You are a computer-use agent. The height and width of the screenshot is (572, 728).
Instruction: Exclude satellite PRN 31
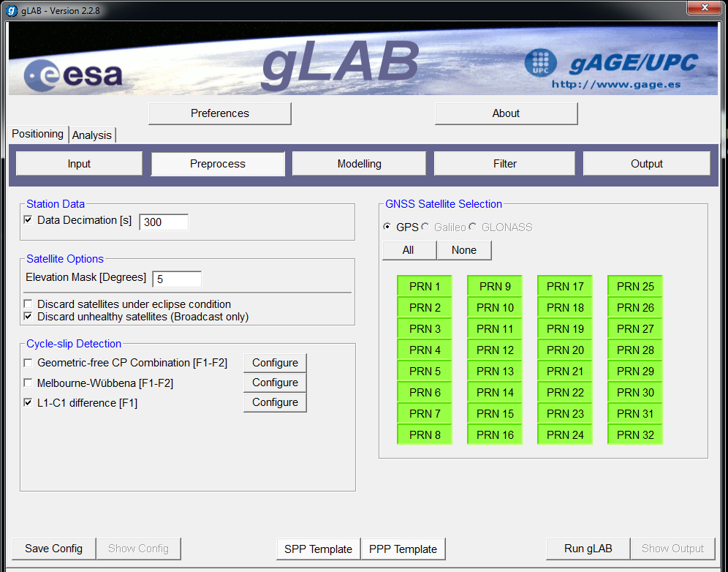[634, 413]
